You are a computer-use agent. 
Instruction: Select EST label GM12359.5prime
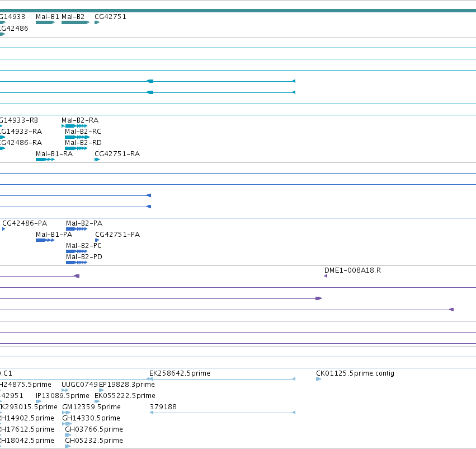tap(91, 407)
